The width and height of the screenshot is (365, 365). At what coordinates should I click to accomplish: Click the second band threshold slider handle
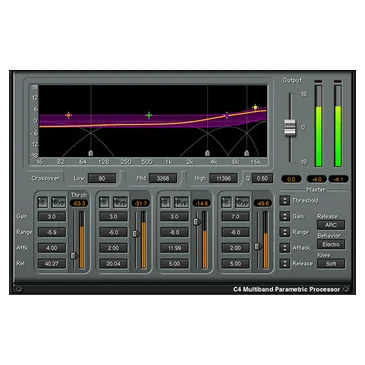click(136, 234)
